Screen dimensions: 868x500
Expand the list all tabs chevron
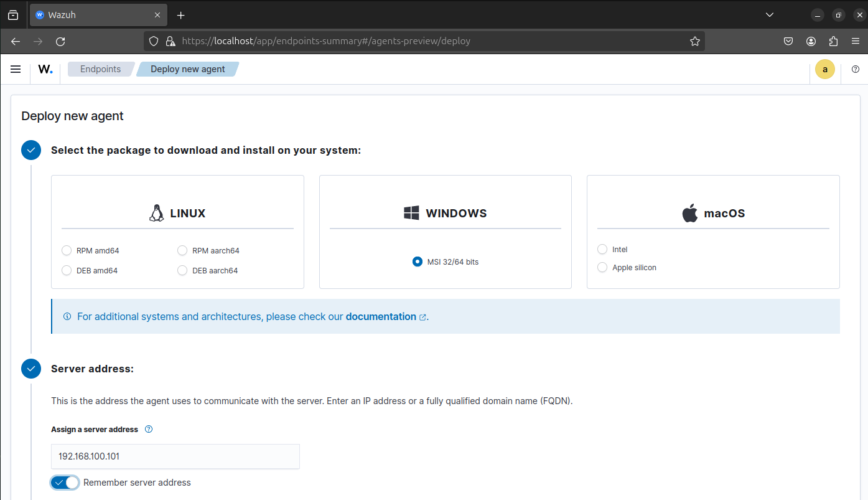coord(770,14)
